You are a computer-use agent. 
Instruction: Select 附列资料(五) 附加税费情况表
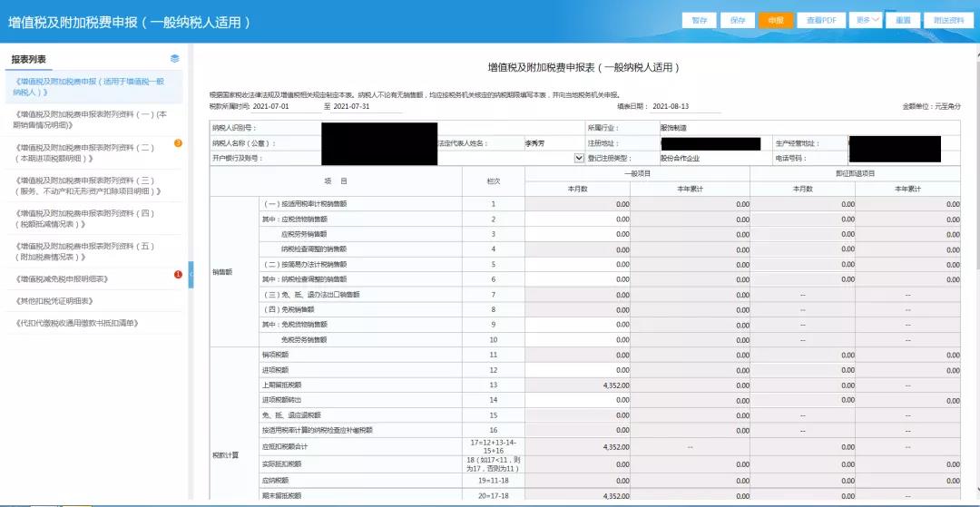(x=91, y=250)
